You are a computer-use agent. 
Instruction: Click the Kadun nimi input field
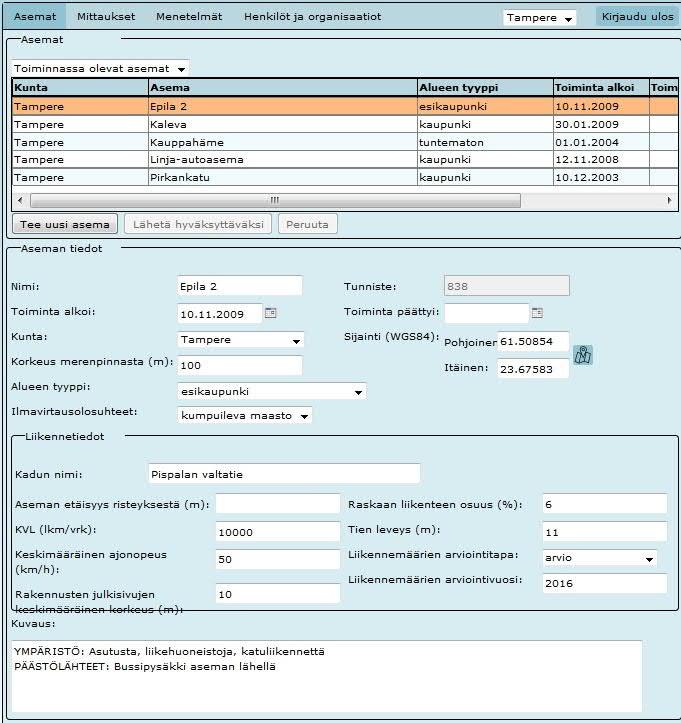(x=284, y=474)
